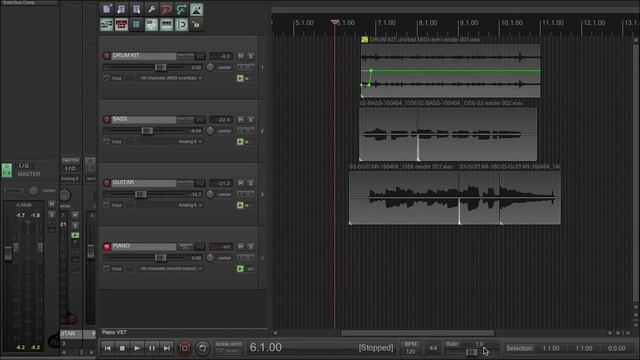Toggle the metronome toolbar icon
The height and width of the screenshot is (360, 640).
196,9
